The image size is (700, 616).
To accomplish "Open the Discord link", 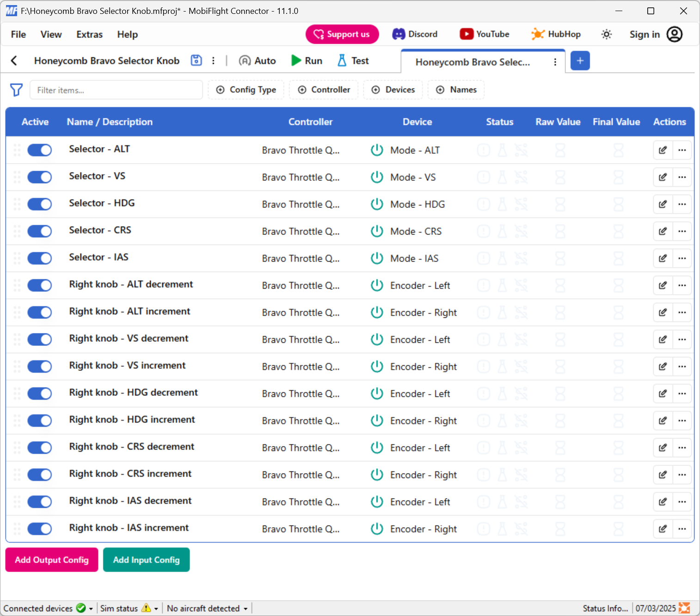I will [x=415, y=34].
